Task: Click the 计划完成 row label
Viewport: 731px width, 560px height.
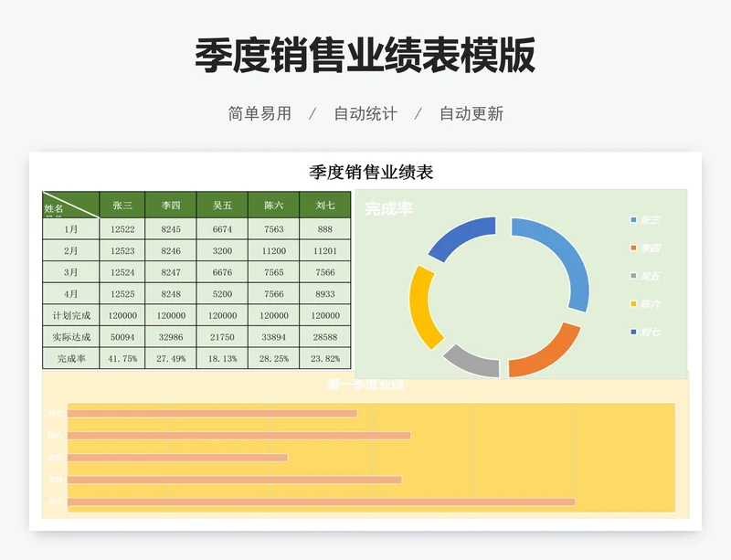Action: pyautogui.click(x=71, y=316)
